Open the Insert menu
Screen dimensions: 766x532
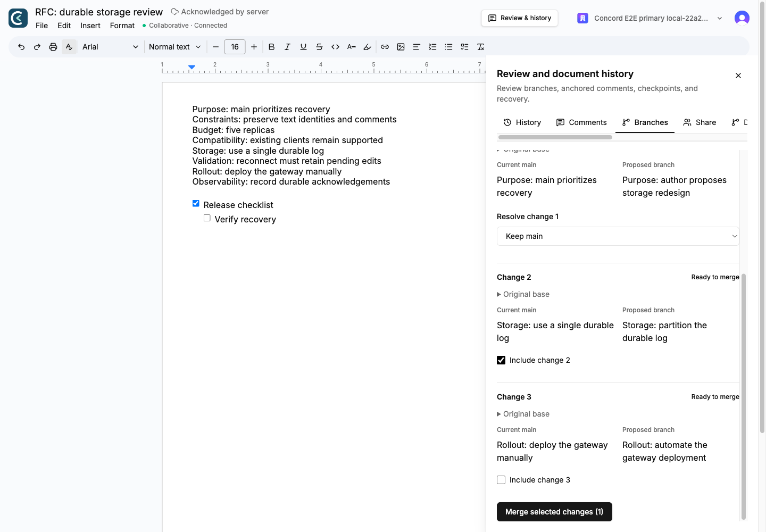click(90, 26)
